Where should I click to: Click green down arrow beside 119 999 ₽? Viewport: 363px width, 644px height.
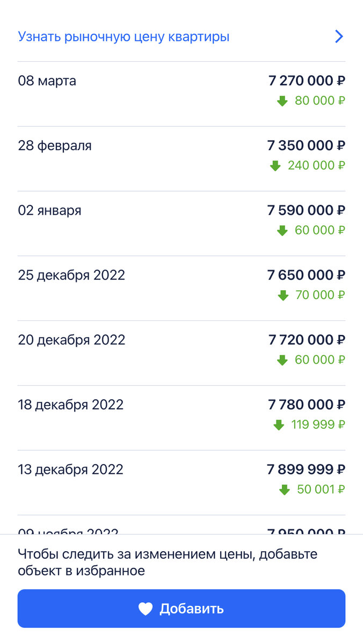tap(279, 425)
